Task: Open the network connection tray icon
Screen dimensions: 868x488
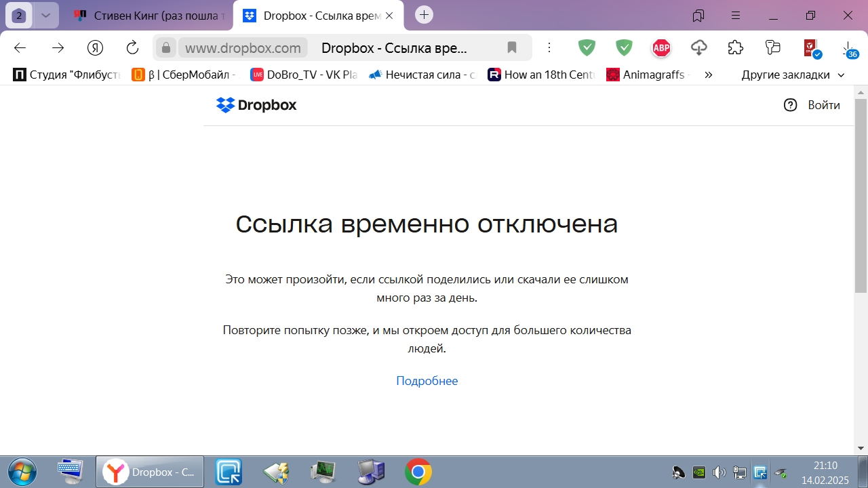Action: coord(740,472)
